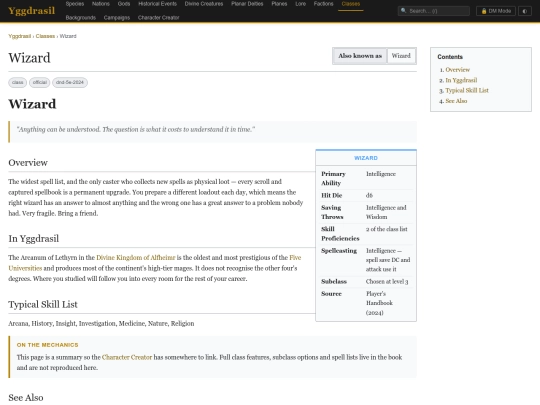Click the magnifier icon in search

pos(404,11)
